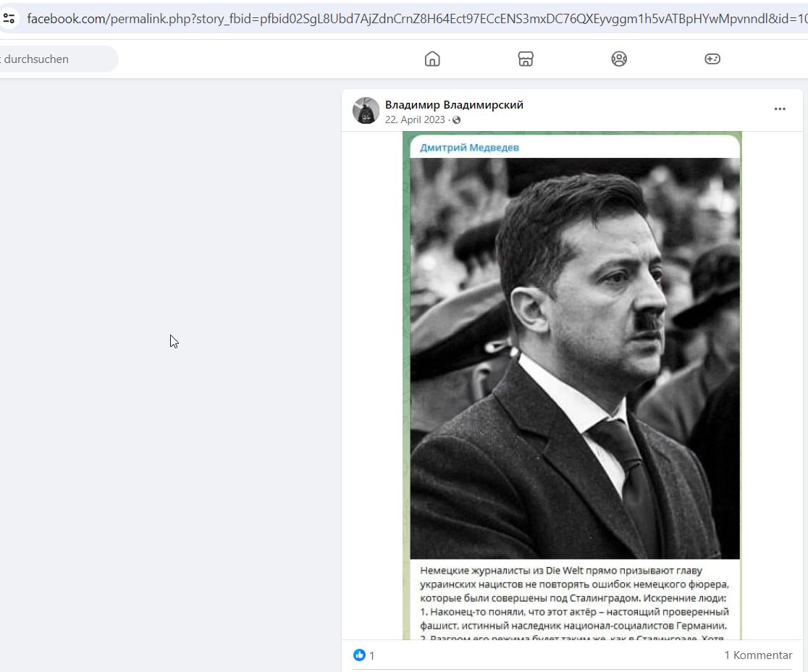Viewport: 808px width, 672px height.
Task: Click the reaction count number 1
Action: [x=371, y=655]
